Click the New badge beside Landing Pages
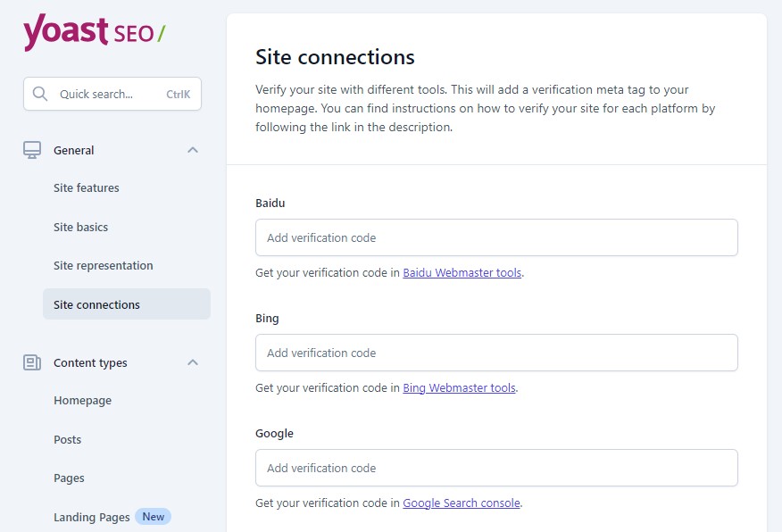This screenshot has height=532, width=782. coord(154,517)
